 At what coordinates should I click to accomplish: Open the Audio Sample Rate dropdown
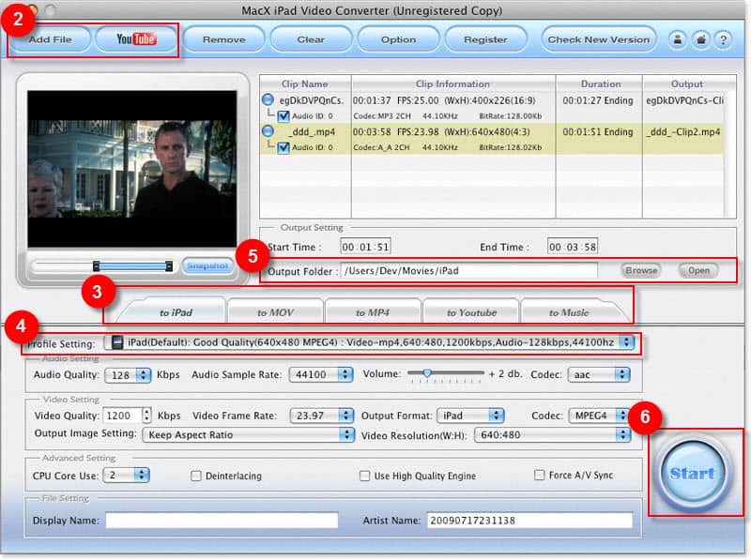tap(321, 374)
